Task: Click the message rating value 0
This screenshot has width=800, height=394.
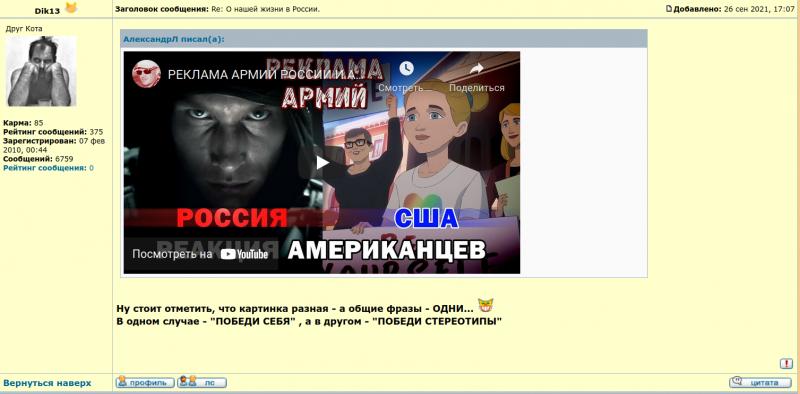Action: (x=91, y=168)
